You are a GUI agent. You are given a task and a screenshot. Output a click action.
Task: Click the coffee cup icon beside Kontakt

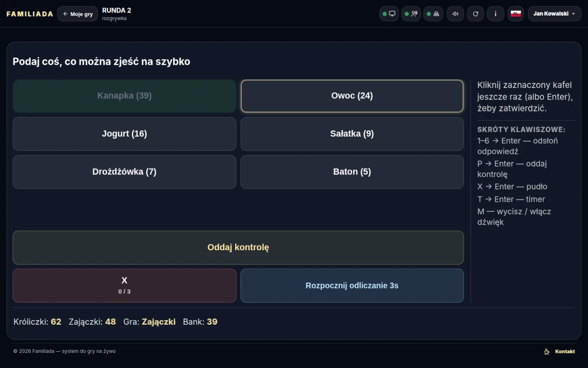pos(547,352)
